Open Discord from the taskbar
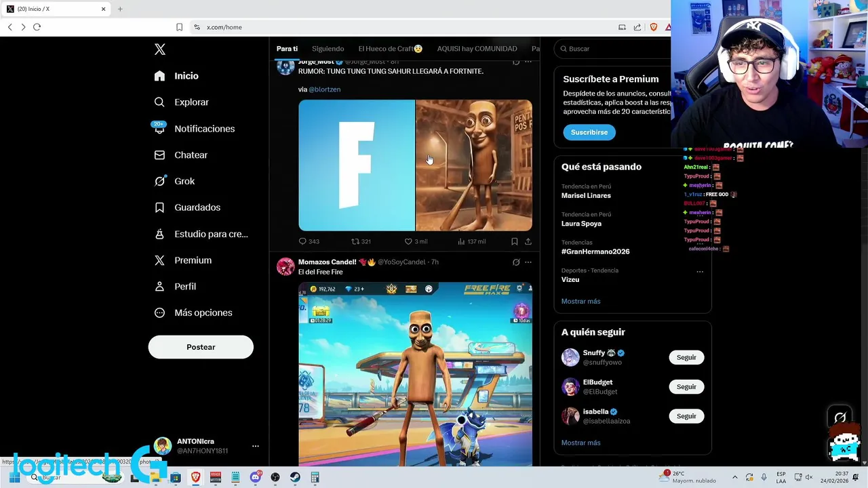Screen dimensions: 868x488 coord(256,477)
